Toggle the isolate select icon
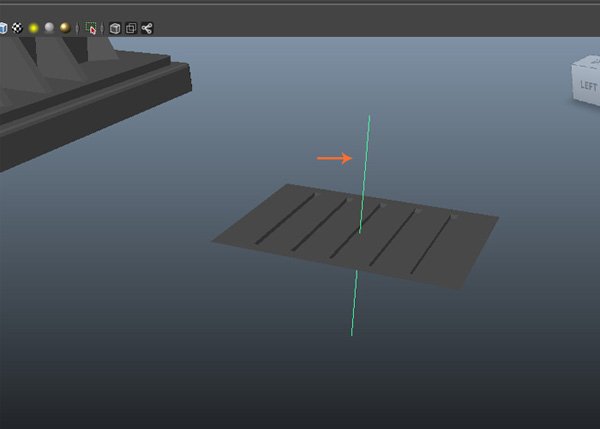This screenshot has height=429, width=600. (91, 28)
